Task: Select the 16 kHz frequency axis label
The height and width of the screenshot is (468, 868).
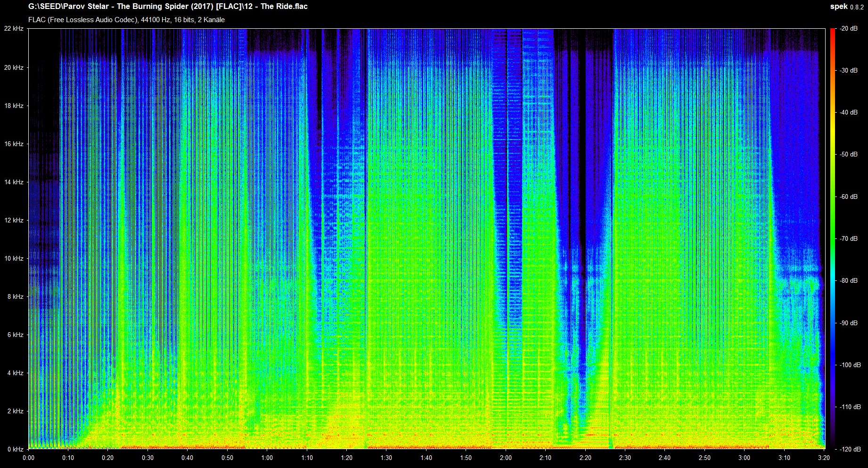Action: tap(14, 144)
